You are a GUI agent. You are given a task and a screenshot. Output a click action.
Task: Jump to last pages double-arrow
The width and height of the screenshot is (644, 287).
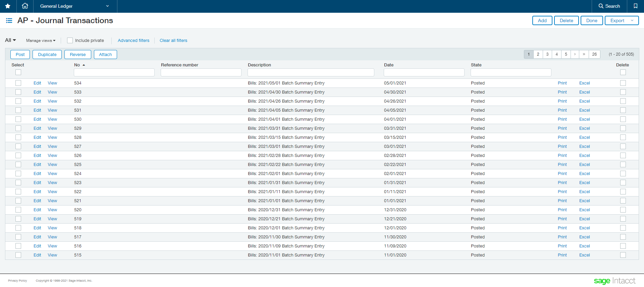(584, 54)
